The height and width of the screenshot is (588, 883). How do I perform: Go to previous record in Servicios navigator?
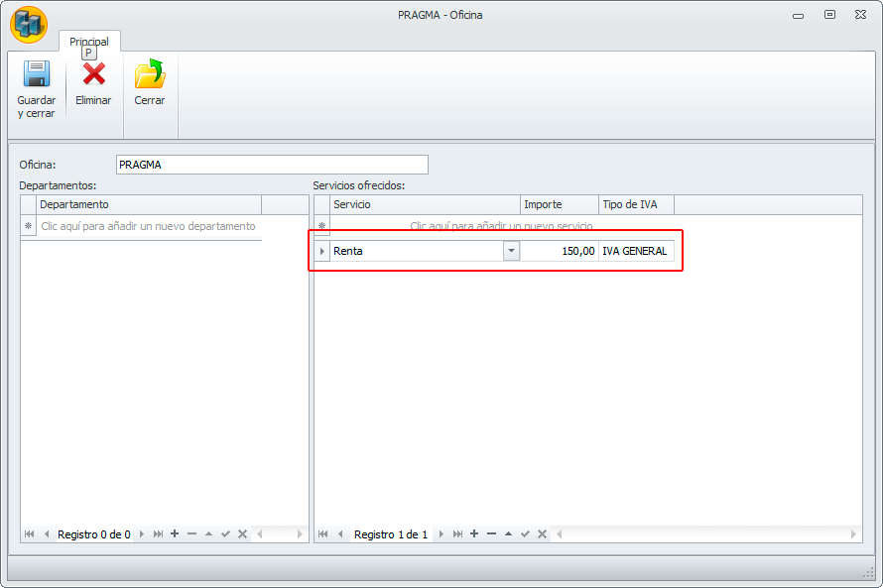click(x=340, y=534)
